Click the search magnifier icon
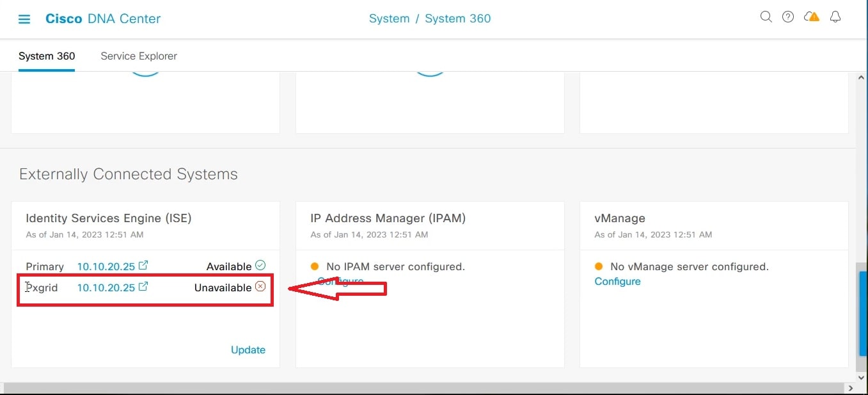 (766, 17)
